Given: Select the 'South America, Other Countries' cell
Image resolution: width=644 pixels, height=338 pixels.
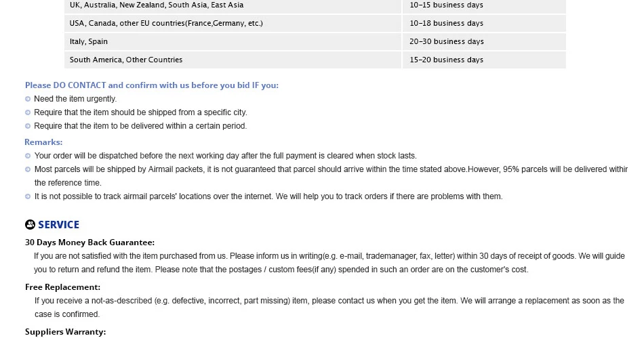Looking at the screenshot, I should 233,60.
